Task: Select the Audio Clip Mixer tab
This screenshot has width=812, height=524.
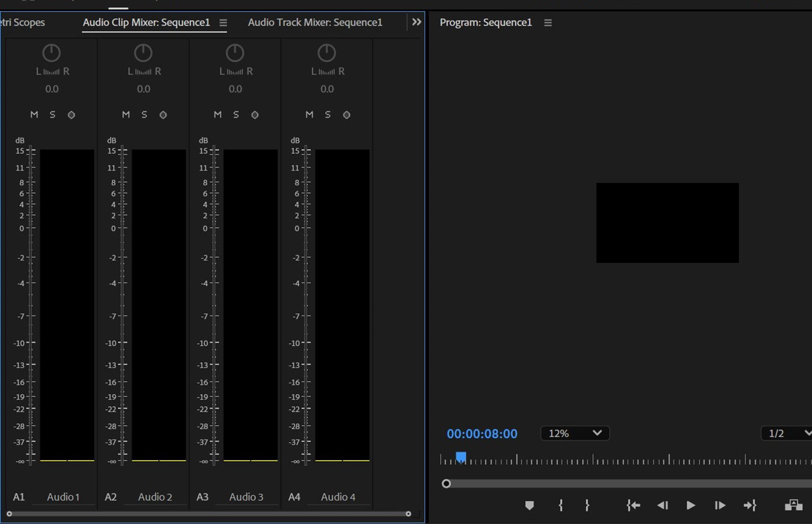Action: 148,22
